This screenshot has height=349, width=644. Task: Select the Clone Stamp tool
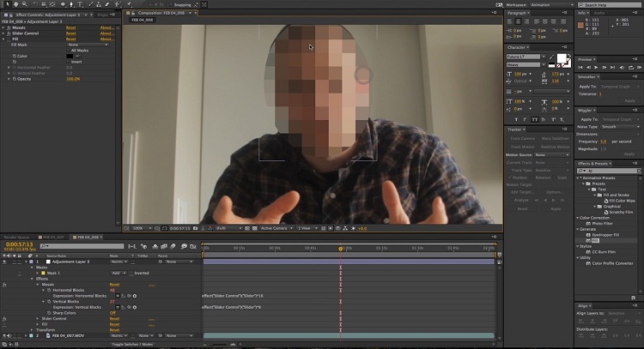click(x=98, y=4)
